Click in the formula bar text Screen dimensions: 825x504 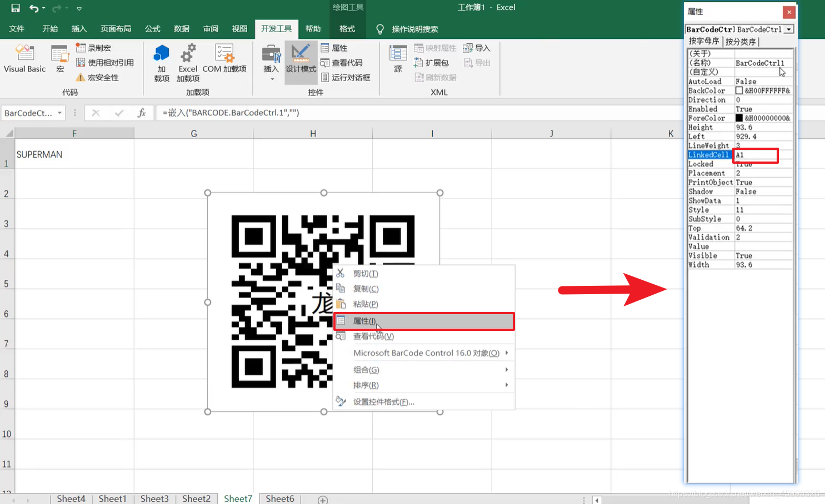[231, 113]
